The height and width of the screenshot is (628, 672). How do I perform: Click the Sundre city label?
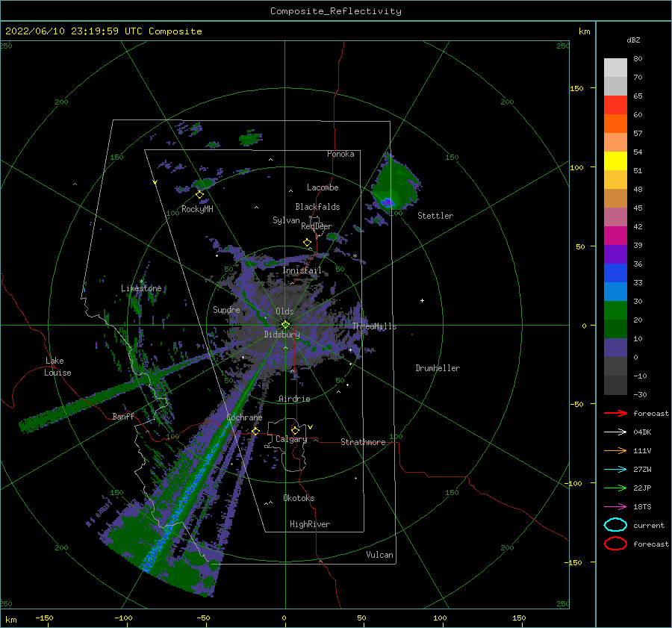pyautogui.click(x=226, y=310)
